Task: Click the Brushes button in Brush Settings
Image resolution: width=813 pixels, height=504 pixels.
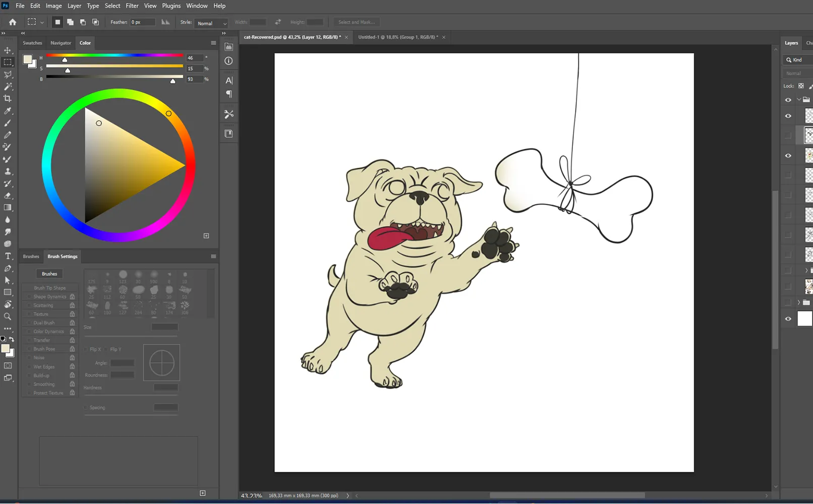Action: tap(49, 274)
